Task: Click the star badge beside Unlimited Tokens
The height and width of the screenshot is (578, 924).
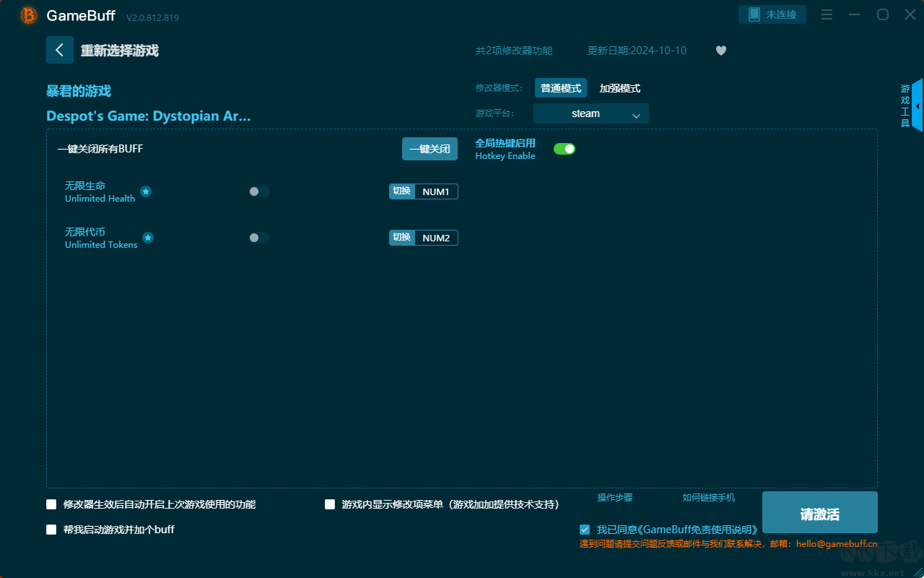Action: 148,238
